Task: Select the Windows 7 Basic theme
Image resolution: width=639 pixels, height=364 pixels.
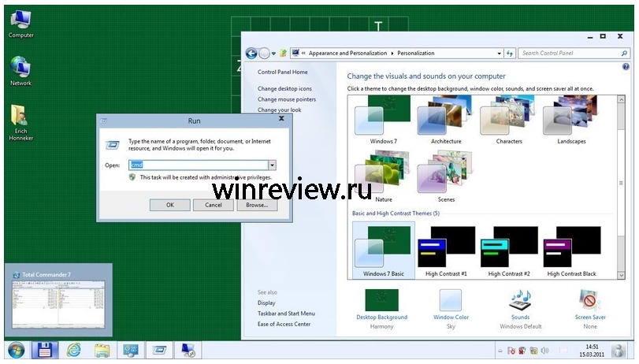Action: click(384, 251)
